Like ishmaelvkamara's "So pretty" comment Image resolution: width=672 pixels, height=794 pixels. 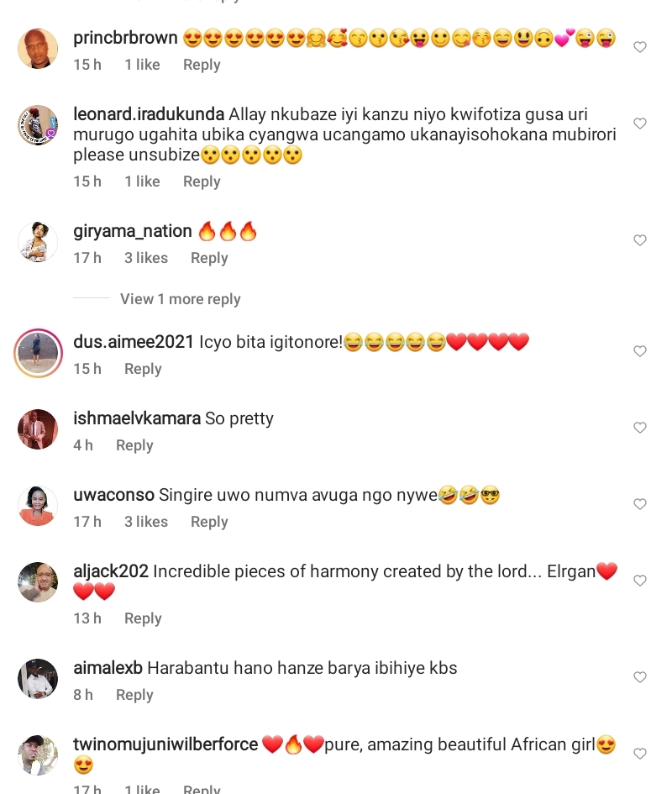(x=640, y=428)
